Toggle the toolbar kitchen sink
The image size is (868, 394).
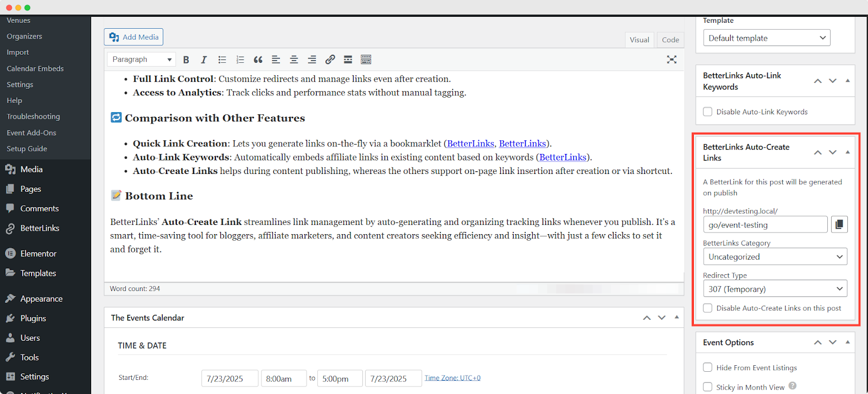coord(366,60)
